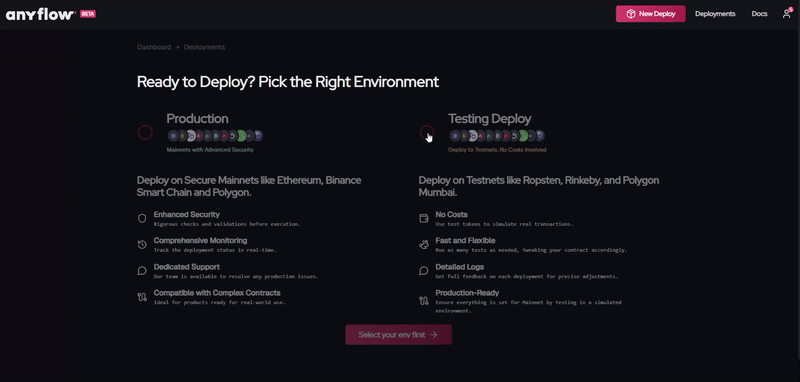The width and height of the screenshot is (800, 382).
Task: Click the New Deploy button
Action: click(x=651, y=14)
